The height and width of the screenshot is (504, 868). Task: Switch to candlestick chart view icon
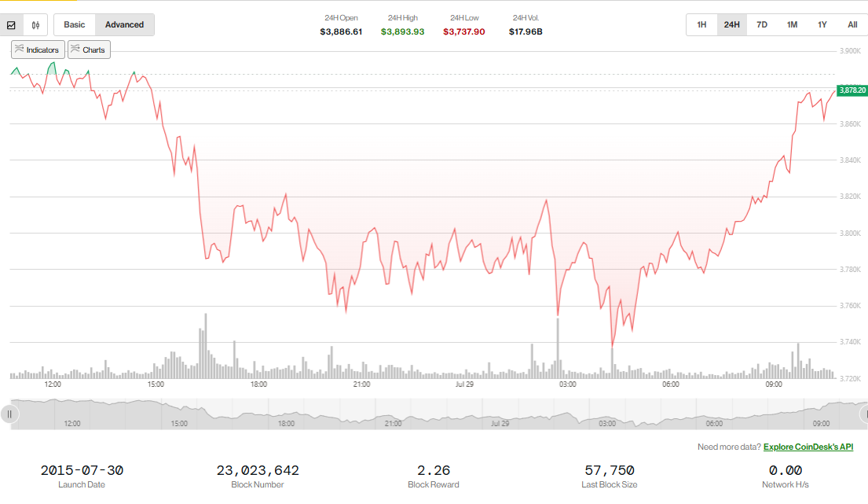coord(35,25)
